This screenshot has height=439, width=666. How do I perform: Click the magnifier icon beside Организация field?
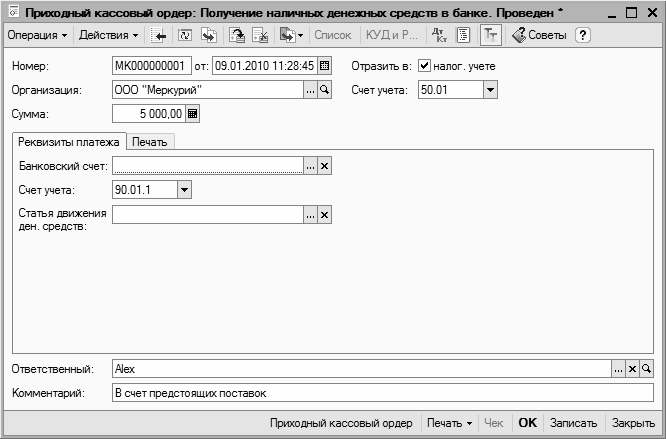coord(324,90)
